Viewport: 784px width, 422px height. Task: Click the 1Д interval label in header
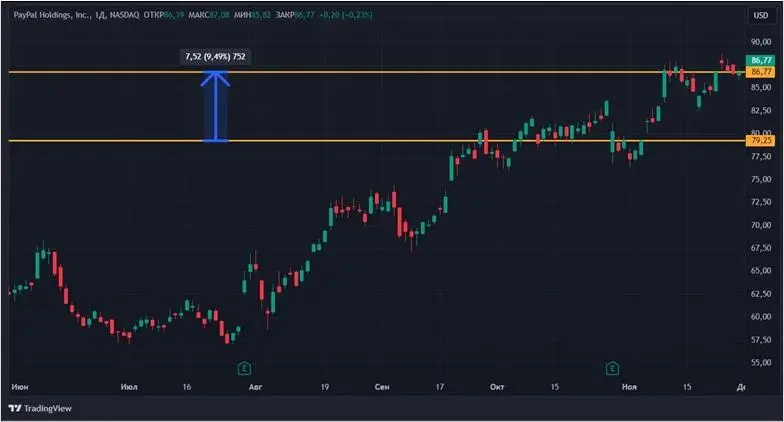coord(100,15)
